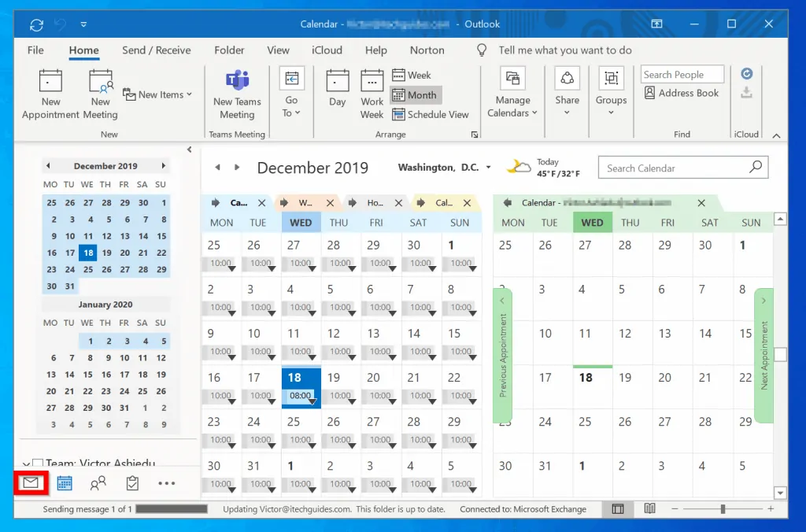Select the Calendar icon in the navigation bar
The image size is (806, 532).
(x=64, y=482)
